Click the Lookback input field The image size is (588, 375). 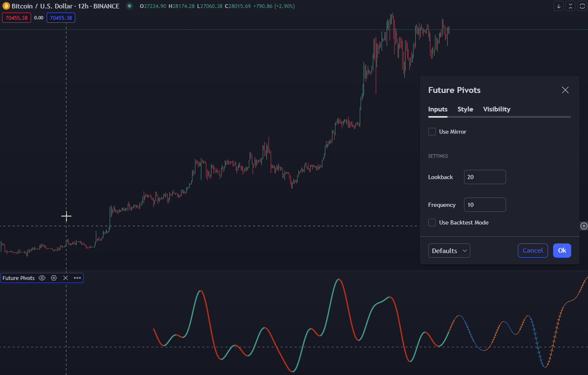pos(485,177)
